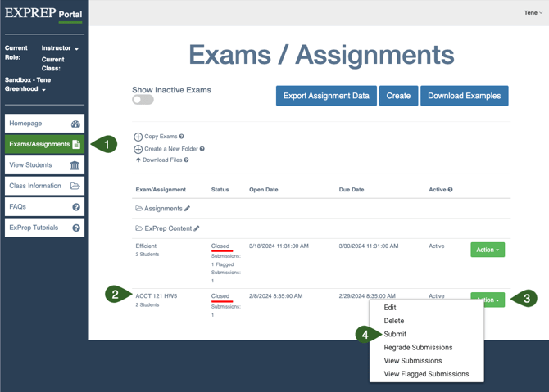
Task: Click the Efficient exam name
Action: [146, 246]
